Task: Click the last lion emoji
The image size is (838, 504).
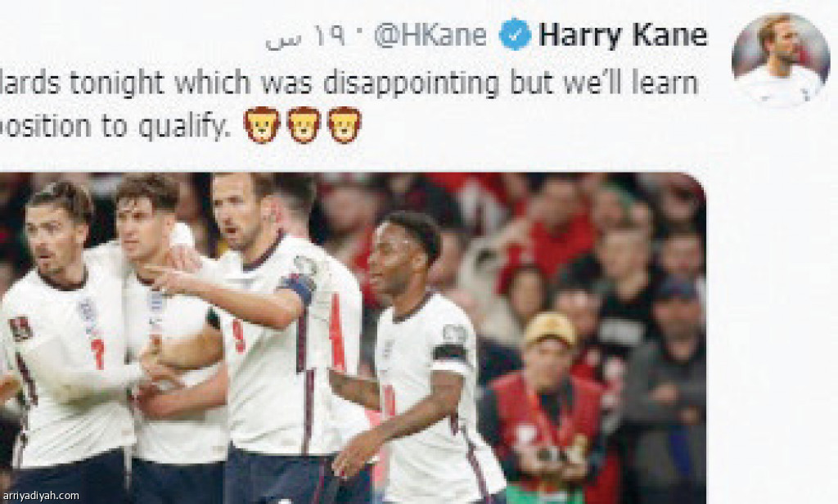Action: 345,126
